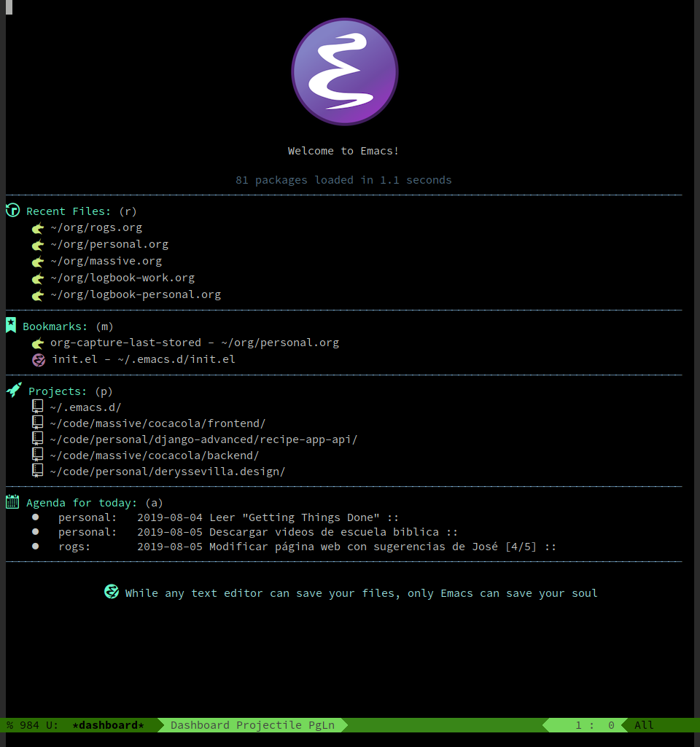This screenshot has height=747, width=700.
Task: Click the repo icon beside recipe-app-api/ project
Action: click(x=37, y=438)
